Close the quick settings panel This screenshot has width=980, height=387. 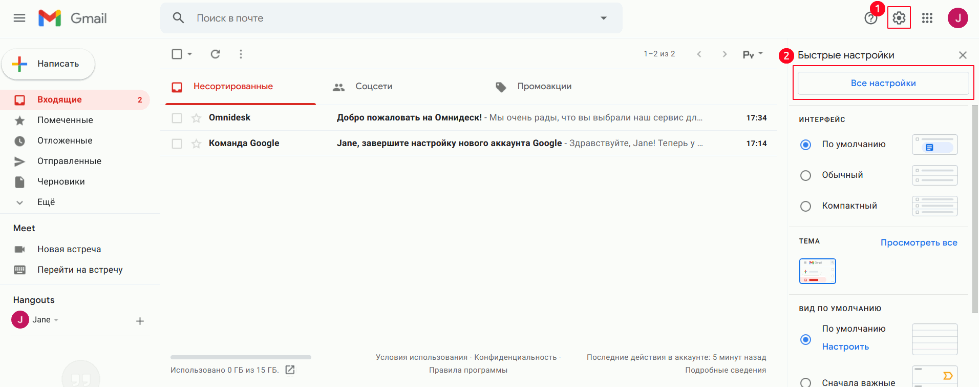click(963, 55)
